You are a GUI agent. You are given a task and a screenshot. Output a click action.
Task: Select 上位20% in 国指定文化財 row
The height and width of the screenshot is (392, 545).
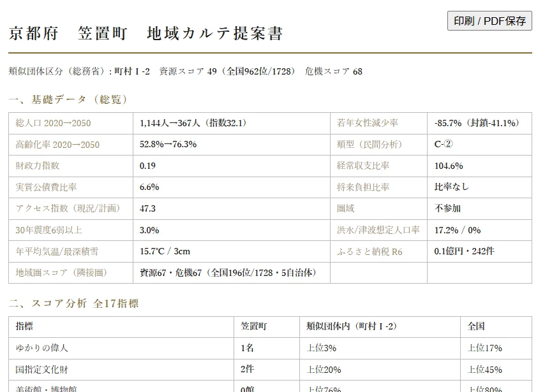click(324, 370)
